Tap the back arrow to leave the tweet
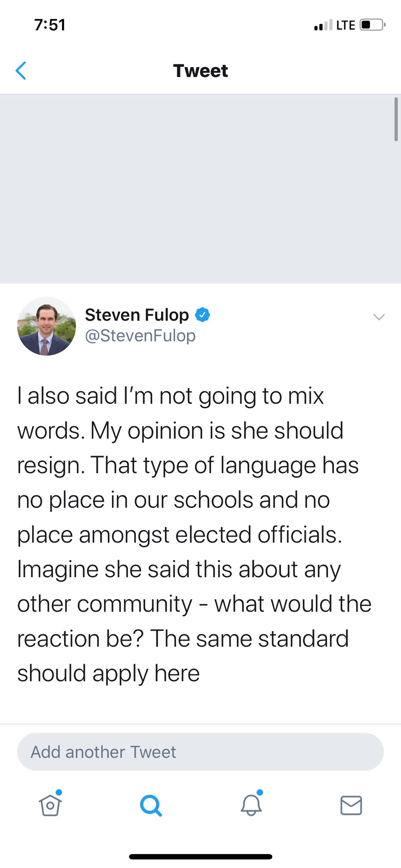This screenshot has height=868, width=401. (21, 71)
